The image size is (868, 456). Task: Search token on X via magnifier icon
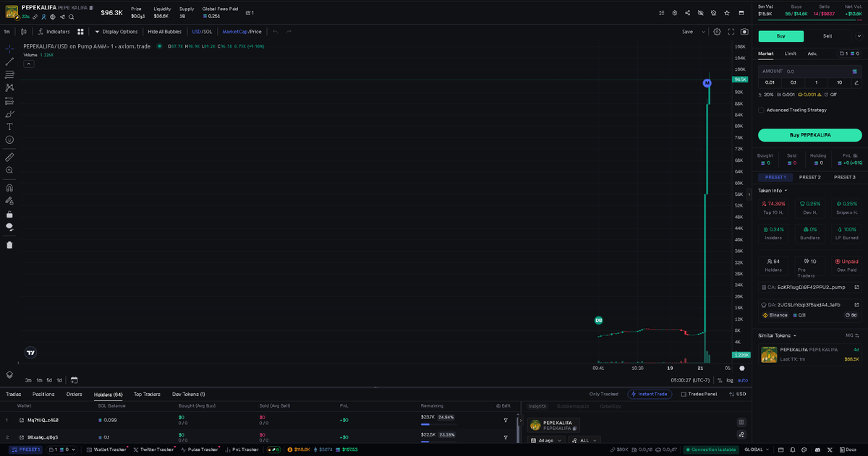[x=71, y=17]
